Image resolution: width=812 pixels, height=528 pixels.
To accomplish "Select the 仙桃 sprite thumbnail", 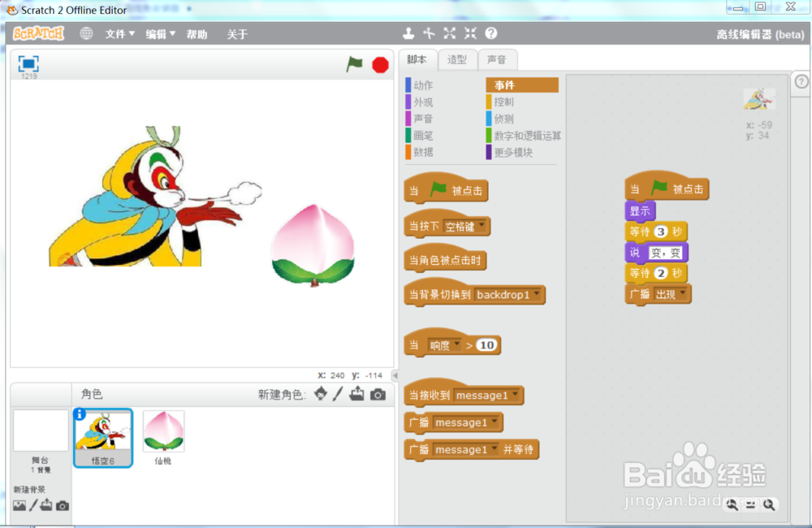I will [163, 437].
